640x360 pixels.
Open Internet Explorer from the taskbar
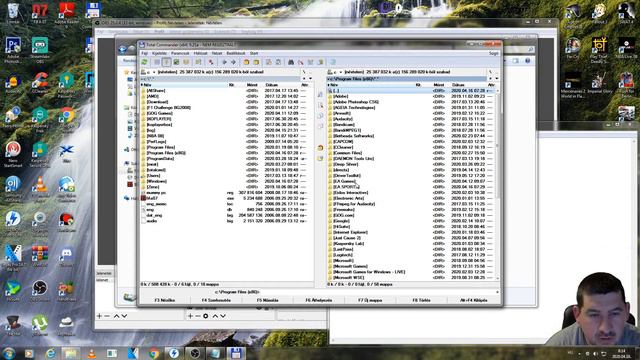(50, 353)
